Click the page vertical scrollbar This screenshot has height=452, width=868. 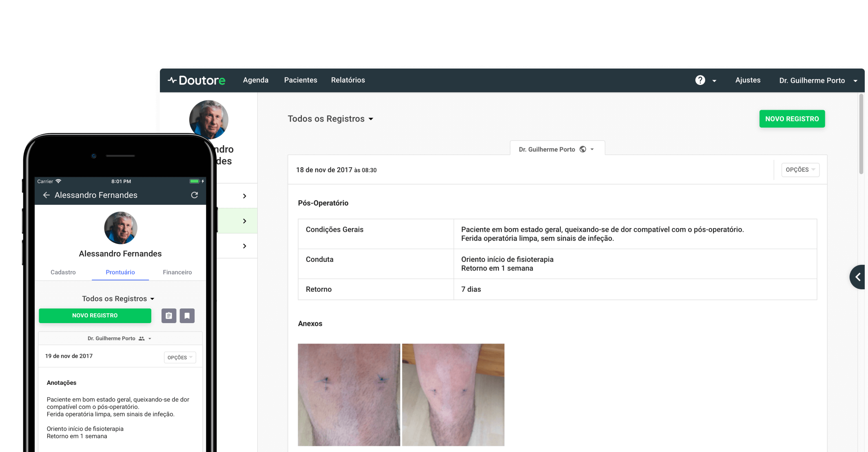pos(861,134)
